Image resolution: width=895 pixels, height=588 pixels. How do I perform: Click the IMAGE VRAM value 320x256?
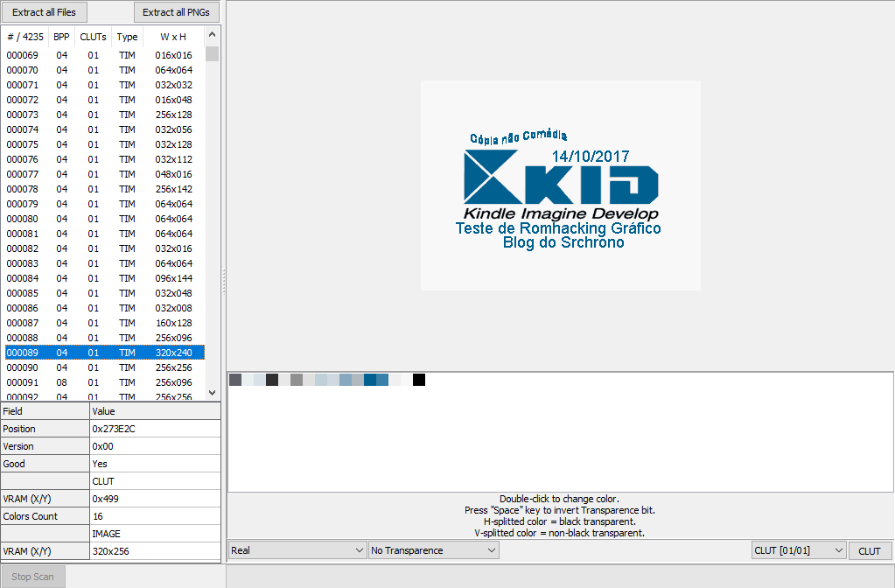coord(155,551)
